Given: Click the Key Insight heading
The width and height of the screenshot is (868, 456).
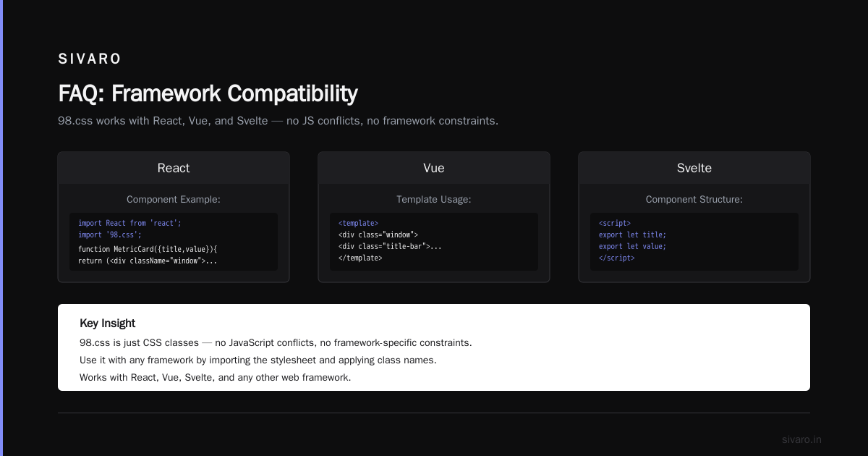Looking at the screenshot, I should click(x=108, y=324).
